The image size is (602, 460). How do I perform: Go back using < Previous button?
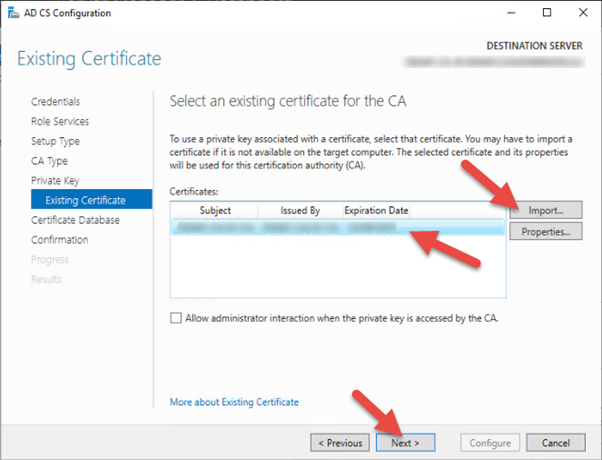pyautogui.click(x=340, y=443)
